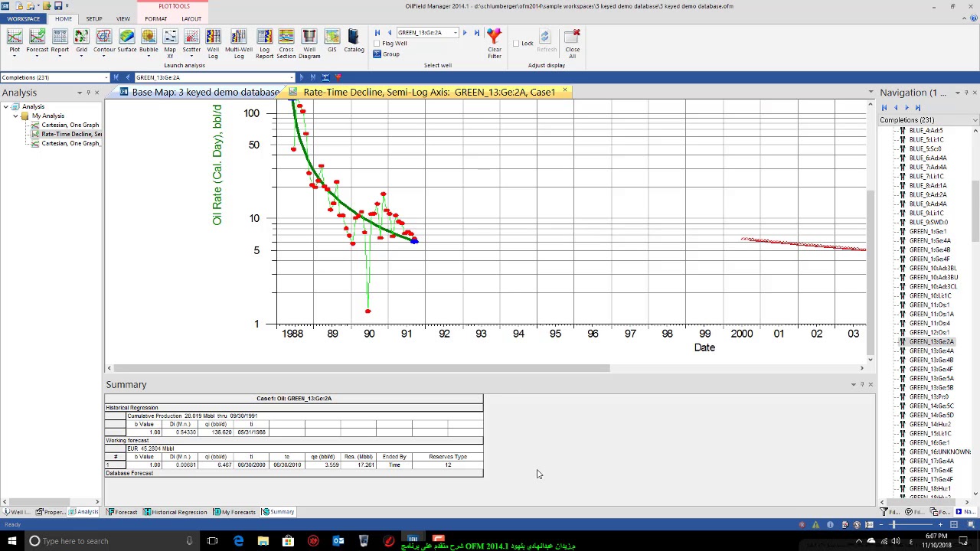980x551 pixels.
Task: Open the Log Report tool
Action: (264, 44)
